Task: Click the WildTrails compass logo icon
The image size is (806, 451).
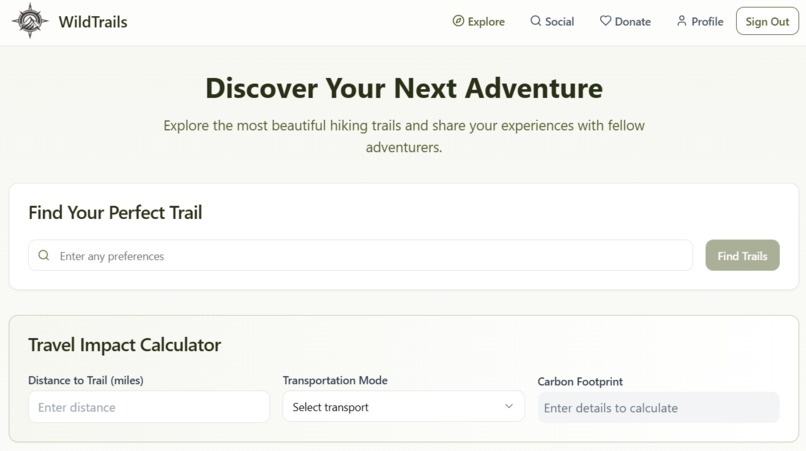Action: click(x=30, y=21)
